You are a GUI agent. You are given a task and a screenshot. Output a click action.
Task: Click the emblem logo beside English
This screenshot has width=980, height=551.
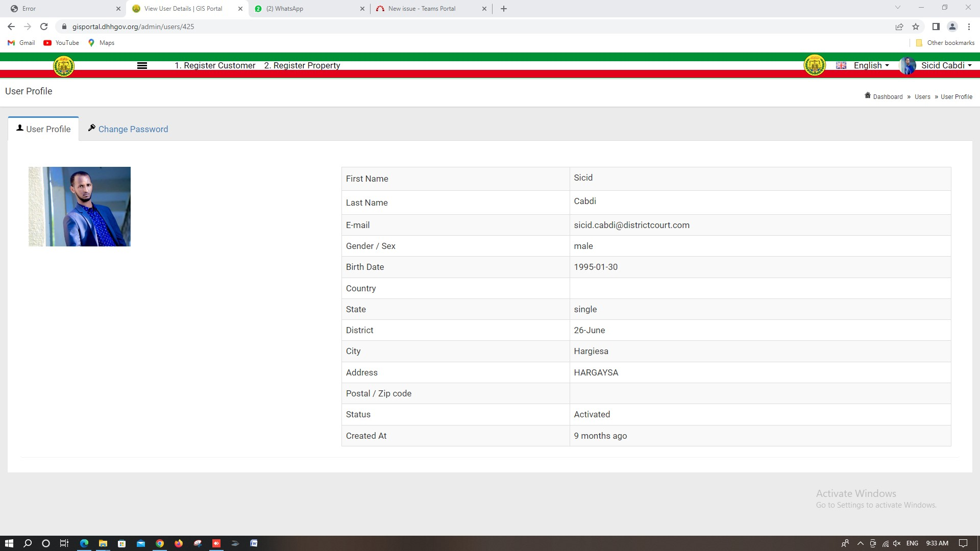(x=815, y=65)
